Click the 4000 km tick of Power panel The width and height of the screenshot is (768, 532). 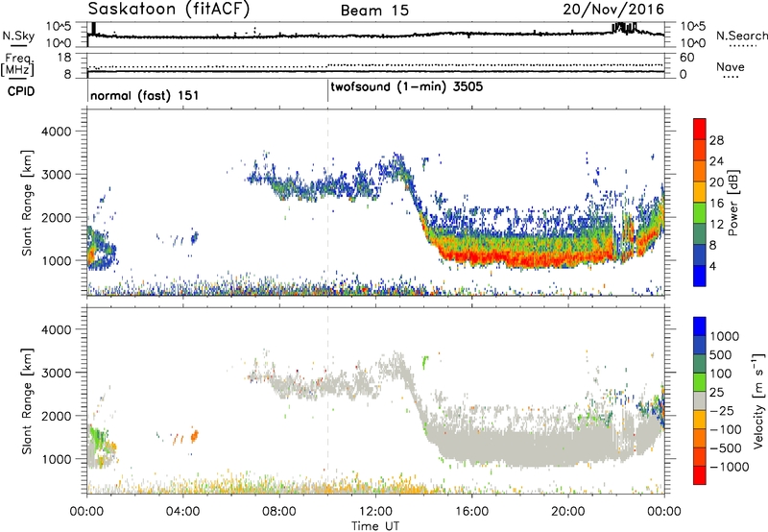(56, 132)
